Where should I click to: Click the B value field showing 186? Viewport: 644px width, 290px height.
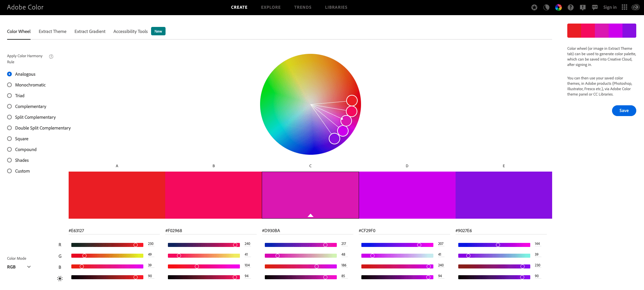[x=344, y=265]
